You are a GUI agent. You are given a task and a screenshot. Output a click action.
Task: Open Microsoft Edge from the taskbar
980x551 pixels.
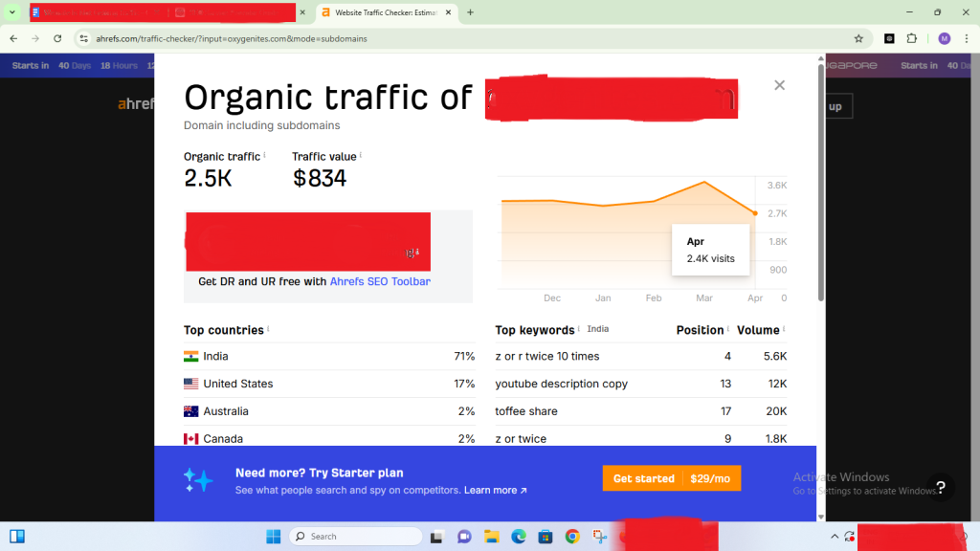click(x=518, y=537)
